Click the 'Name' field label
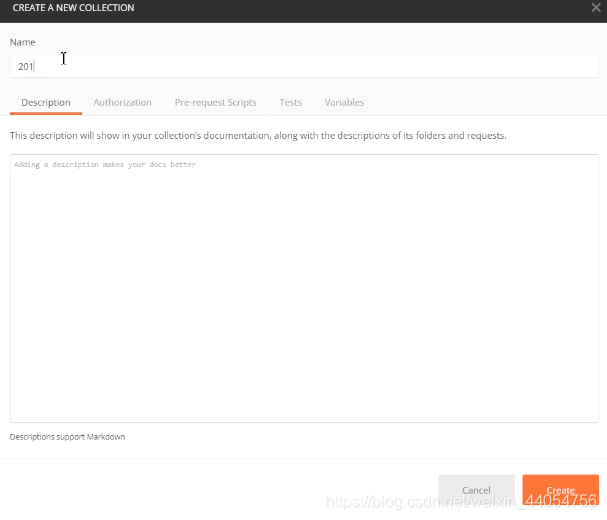This screenshot has height=520, width=607. [x=22, y=42]
